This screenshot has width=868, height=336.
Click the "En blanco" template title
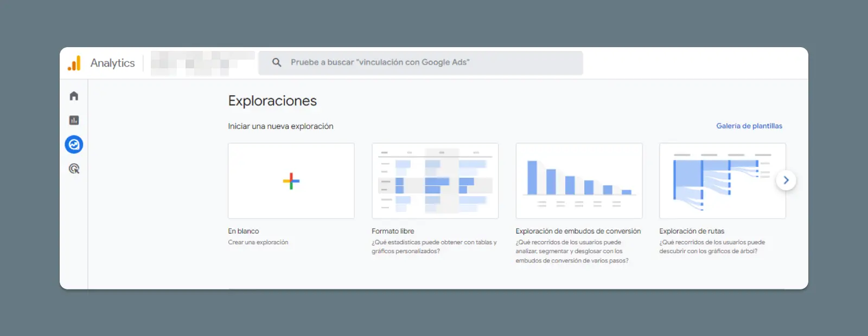point(244,231)
